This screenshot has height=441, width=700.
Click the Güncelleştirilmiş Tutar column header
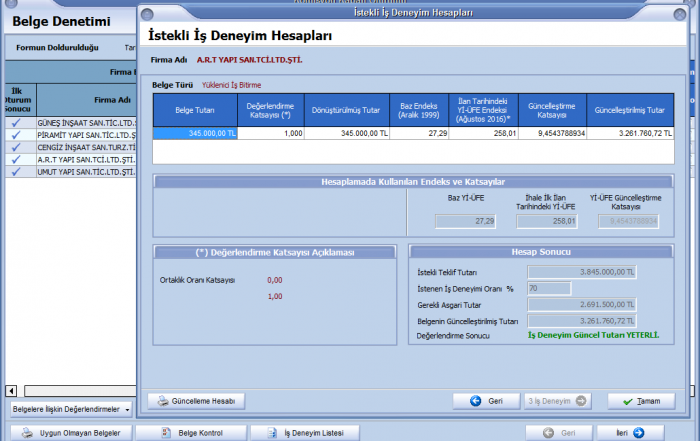(x=632, y=110)
